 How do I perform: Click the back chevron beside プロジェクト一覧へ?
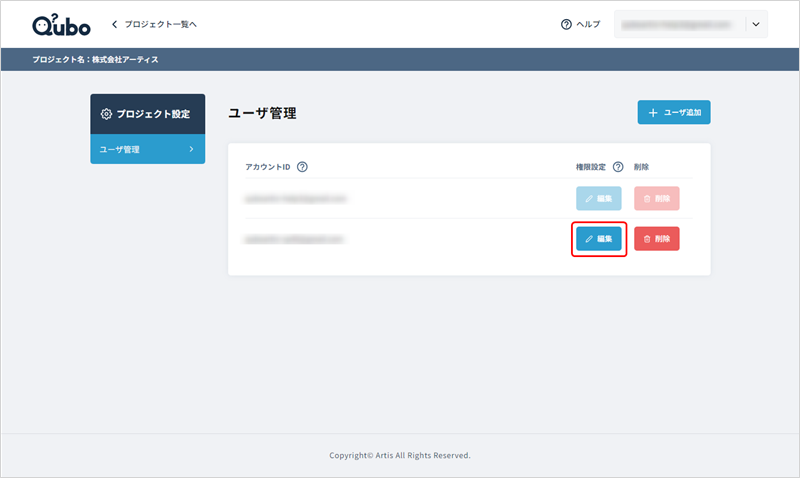[115, 24]
